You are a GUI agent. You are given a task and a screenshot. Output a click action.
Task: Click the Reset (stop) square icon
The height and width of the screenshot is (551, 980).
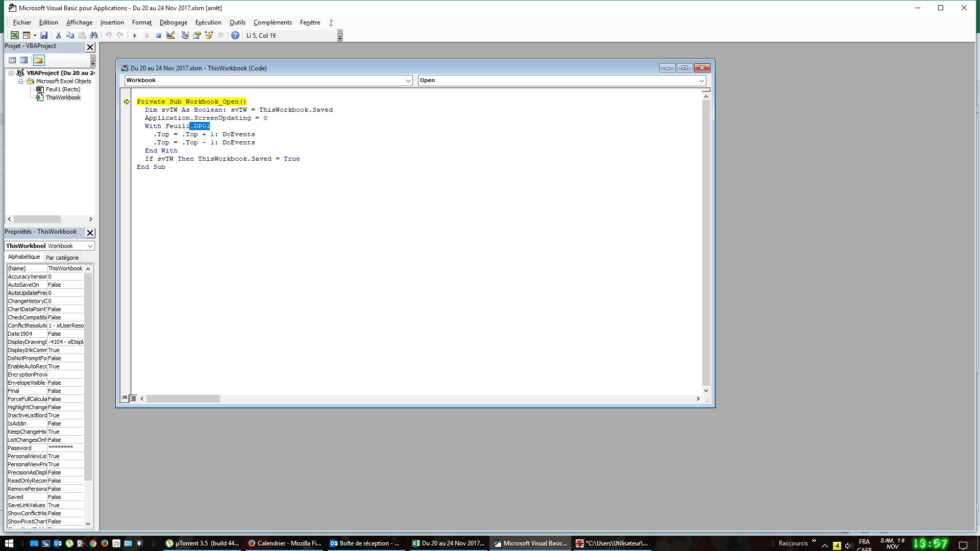pos(158,35)
